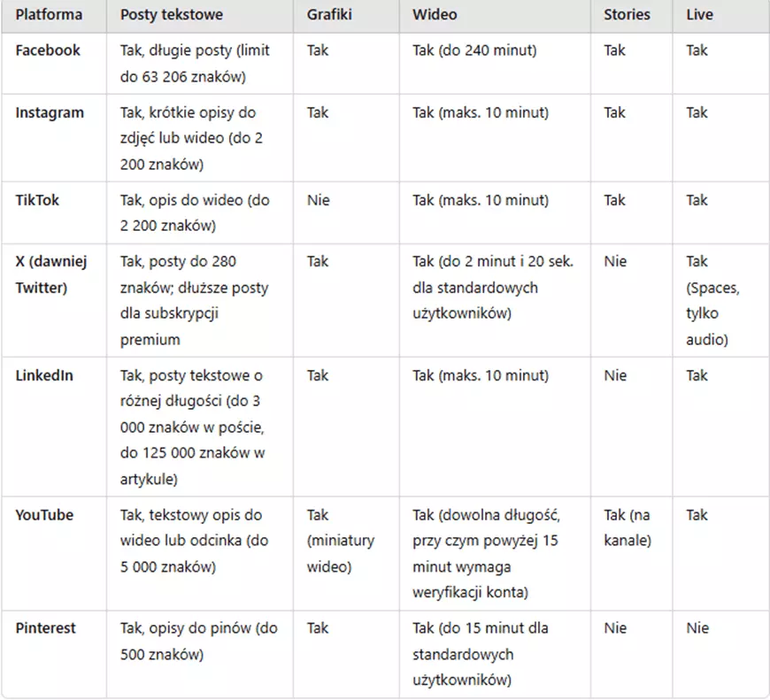The height and width of the screenshot is (700, 770).
Task: Click the 'Nie' cell in TikTok's Grafiki column
Action: [x=318, y=200]
